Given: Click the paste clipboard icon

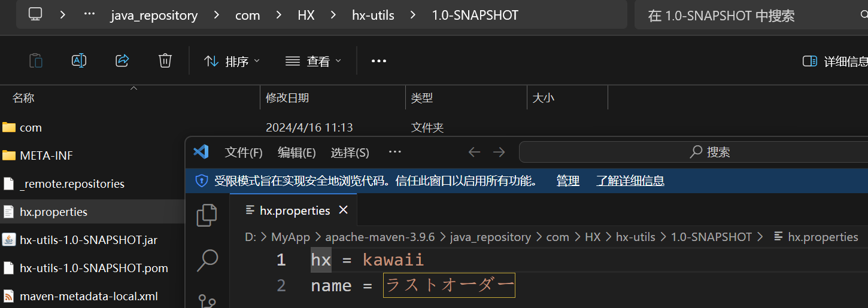Looking at the screenshot, I should (x=36, y=60).
